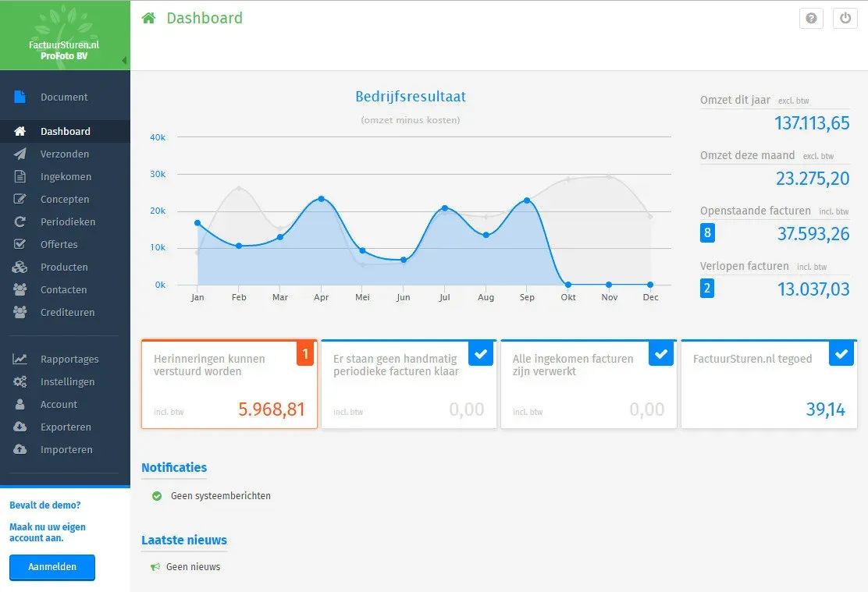This screenshot has width=868, height=592.
Task: Click the Rapportages chart icon
Action: [x=20, y=360]
